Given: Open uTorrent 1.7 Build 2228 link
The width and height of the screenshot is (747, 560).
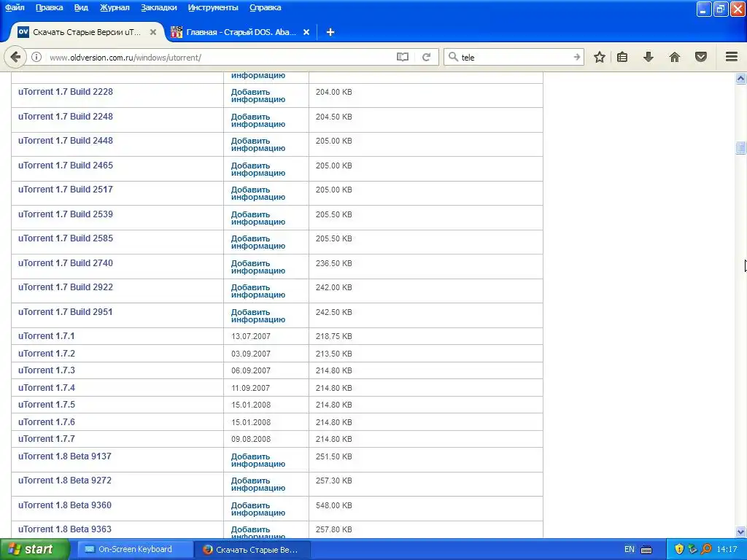Looking at the screenshot, I should point(65,91).
